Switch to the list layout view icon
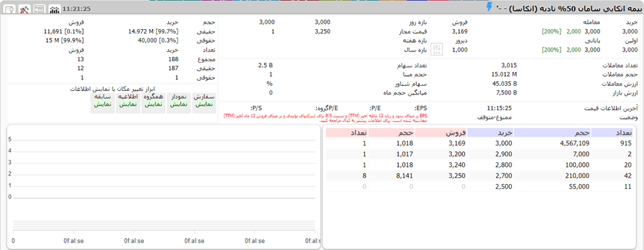The height and width of the screenshot is (250, 644). click(40, 9)
